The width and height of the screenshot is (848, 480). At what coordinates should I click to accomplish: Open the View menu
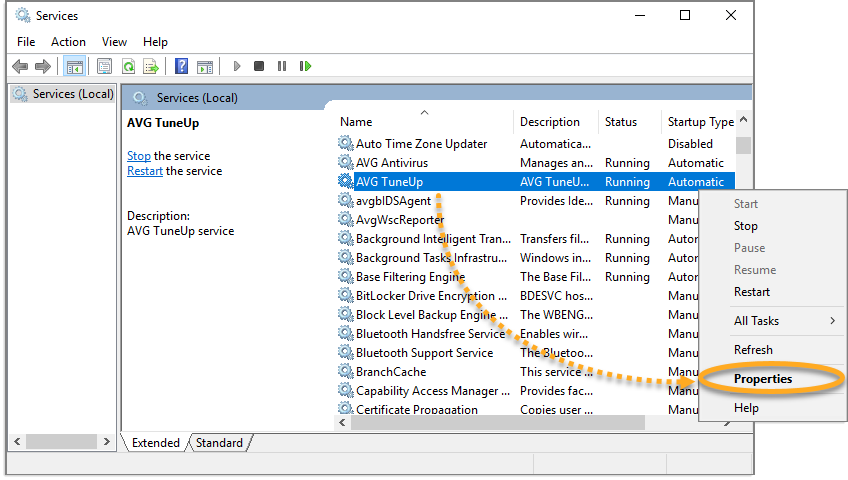(x=114, y=42)
